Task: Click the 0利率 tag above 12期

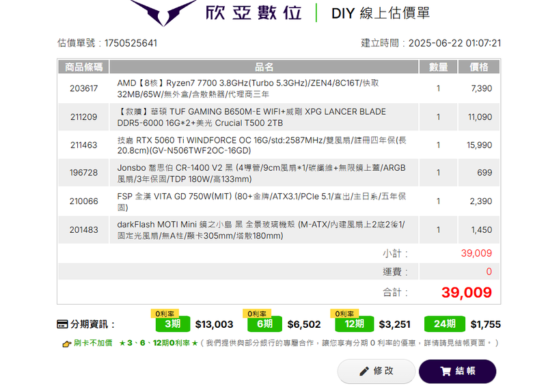Action: pos(344,313)
